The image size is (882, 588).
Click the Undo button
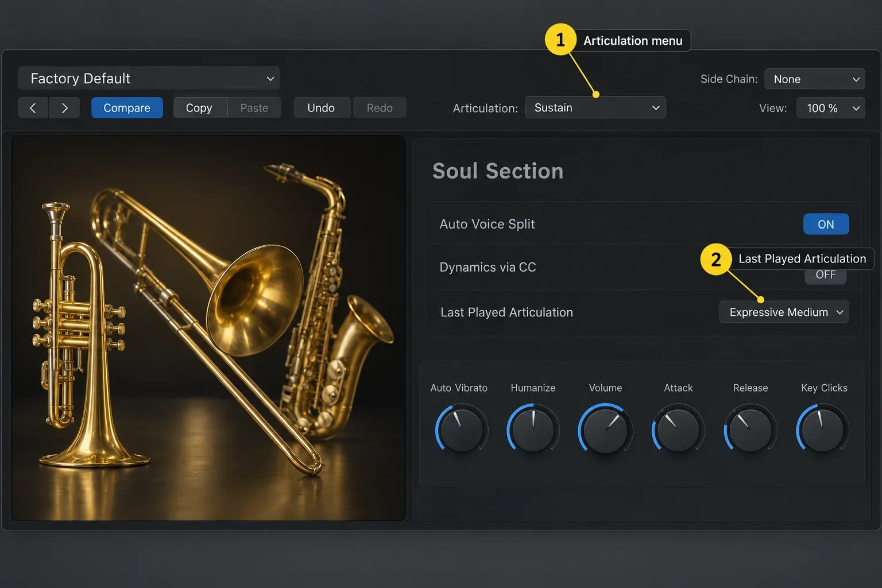pos(321,108)
